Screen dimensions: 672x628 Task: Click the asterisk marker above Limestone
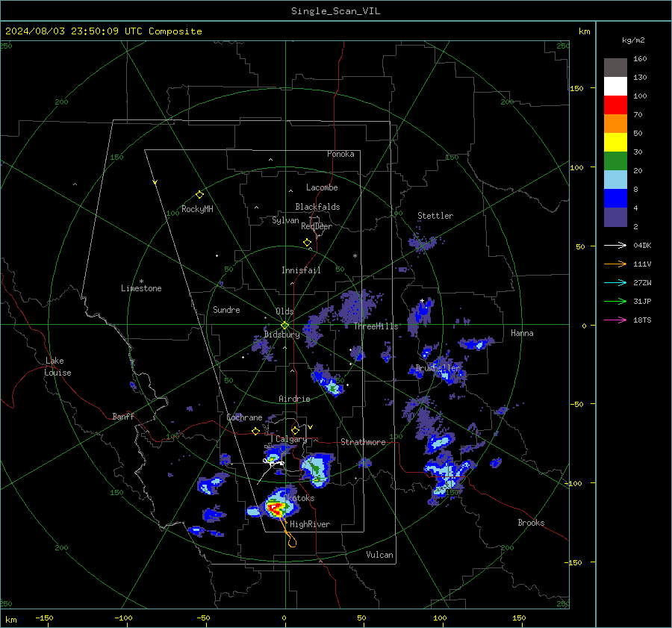(x=141, y=282)
